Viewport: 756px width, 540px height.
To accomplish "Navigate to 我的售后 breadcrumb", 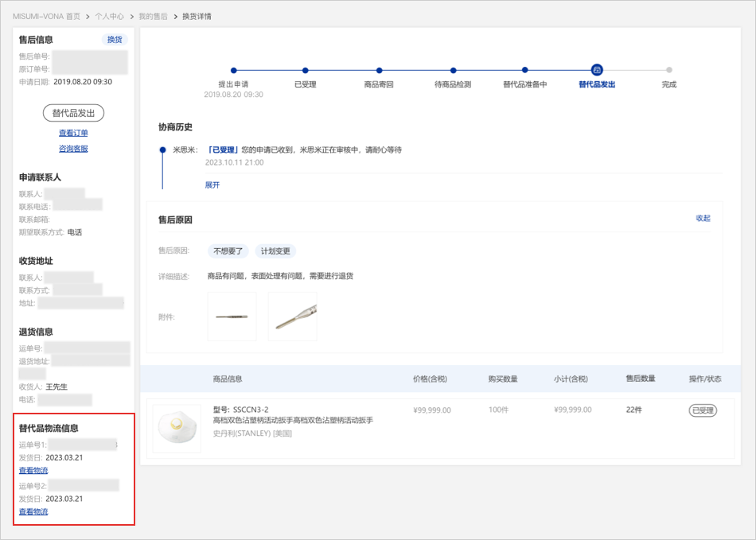I will pyautogui.click(x=153, y=16).
